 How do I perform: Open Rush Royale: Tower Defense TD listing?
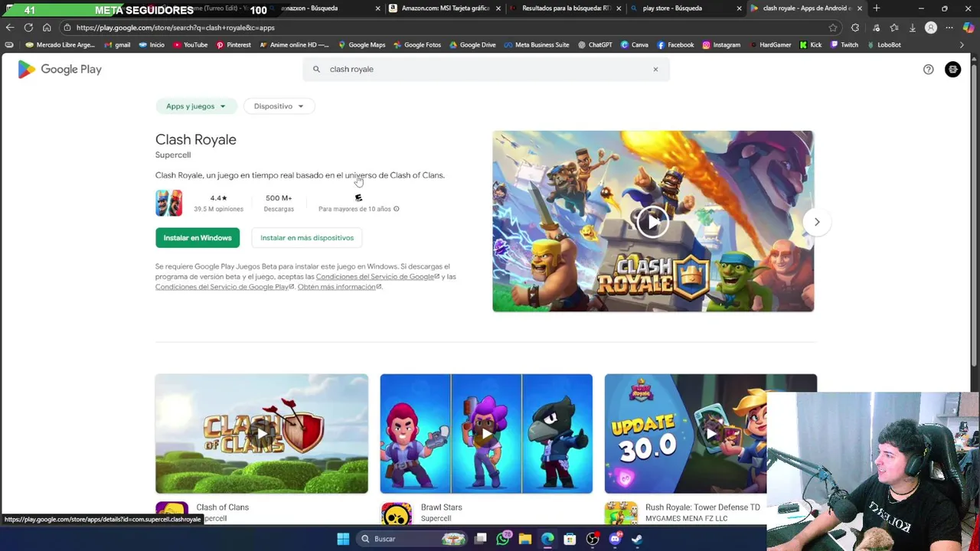703,507
